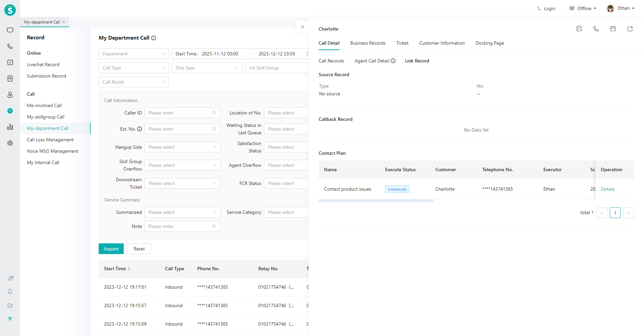
Task: Click the search icon in Caller ID field
Action: 214,113
